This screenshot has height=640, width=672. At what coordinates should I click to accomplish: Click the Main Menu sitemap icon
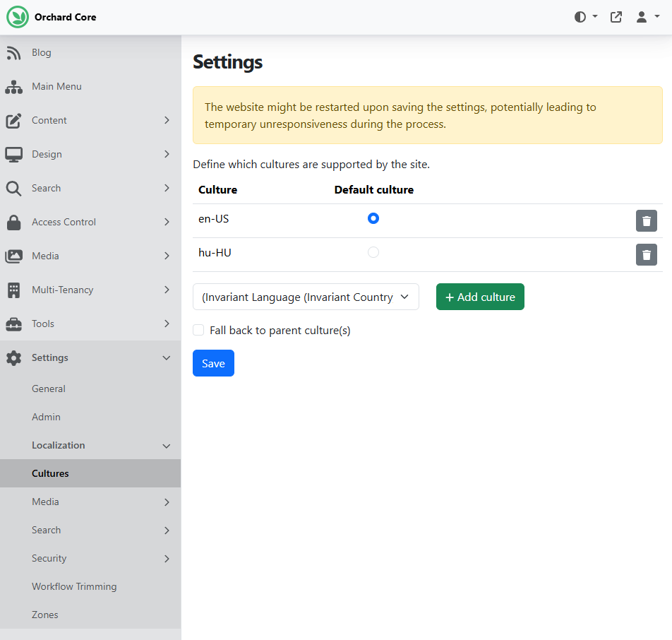(x=13, y=87)
